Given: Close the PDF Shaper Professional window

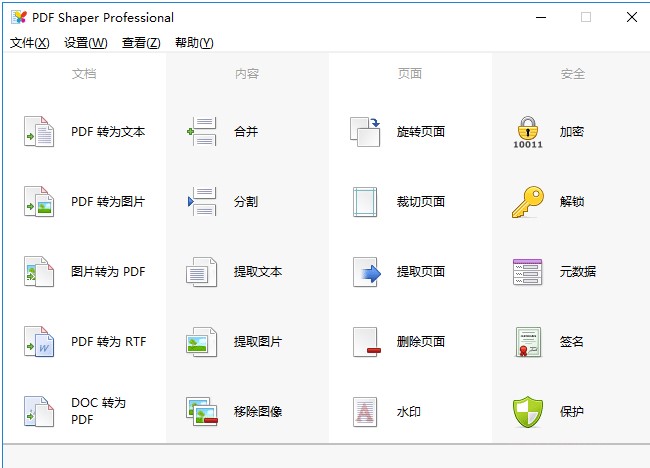Looking at the screenshot, I should point(632,17).
